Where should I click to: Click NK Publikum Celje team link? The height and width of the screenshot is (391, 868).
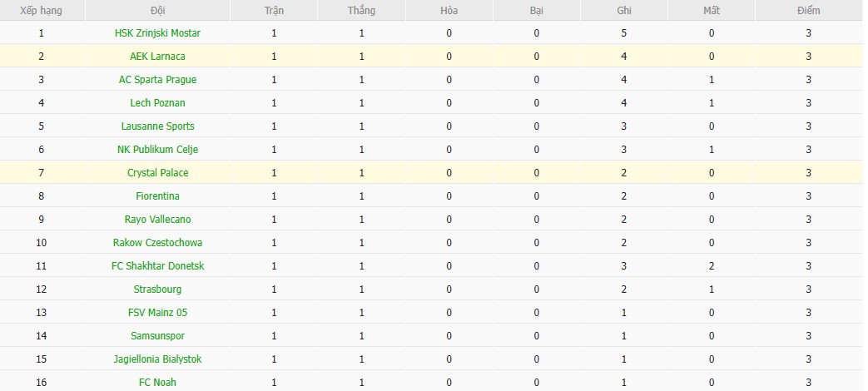coord(157,150)
